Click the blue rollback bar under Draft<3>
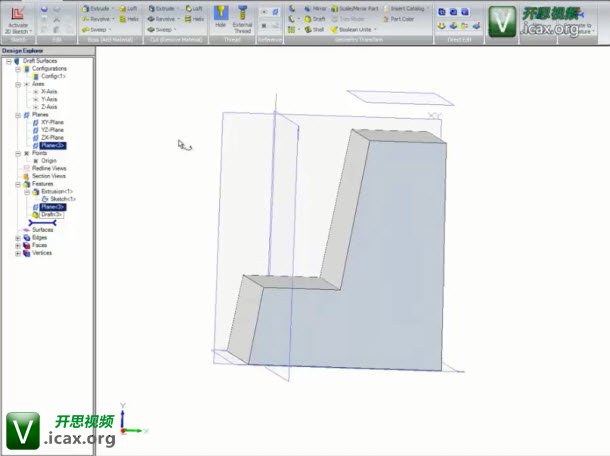Image resolution: width=610 pixels, height=456 pixels. click(42, 223)
